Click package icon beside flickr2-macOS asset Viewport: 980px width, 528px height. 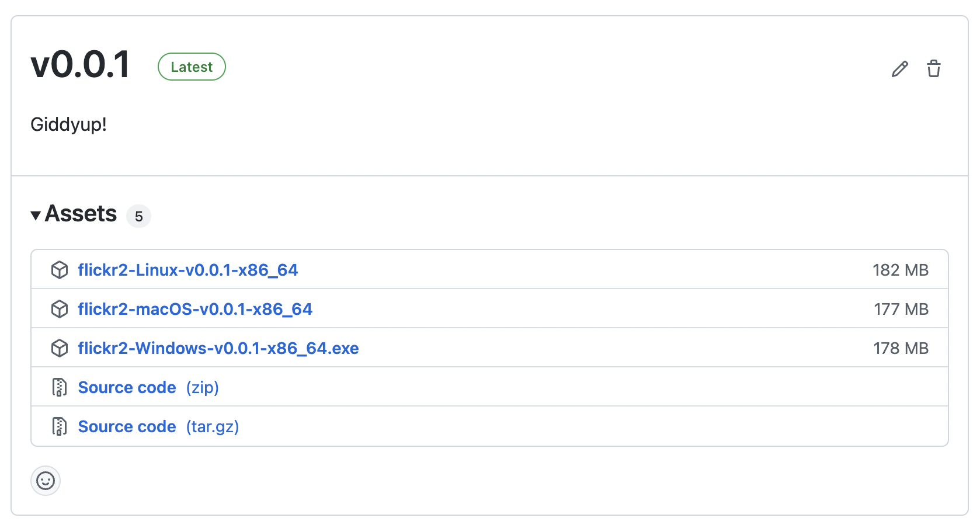(60, 309)
